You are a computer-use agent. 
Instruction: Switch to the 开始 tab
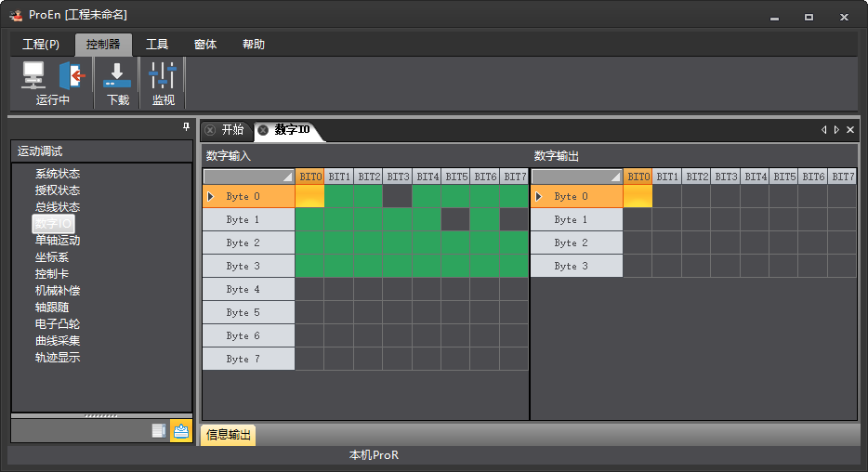tap(232, 129)
